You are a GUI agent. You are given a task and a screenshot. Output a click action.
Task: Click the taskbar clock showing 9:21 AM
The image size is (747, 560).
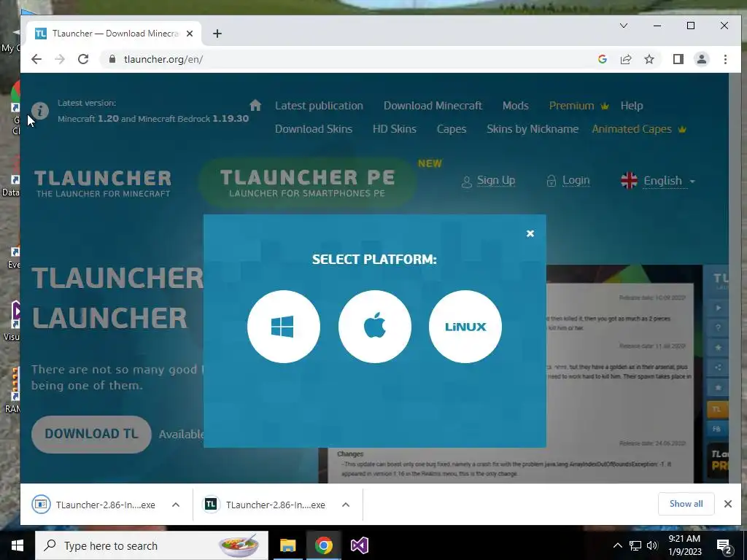684,545
